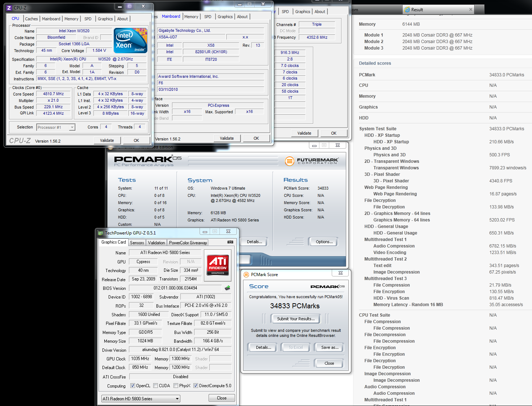Open the Mainboard tab in first CPU-Z window
The image size is (532, 406).
click(x=51, y=19)
